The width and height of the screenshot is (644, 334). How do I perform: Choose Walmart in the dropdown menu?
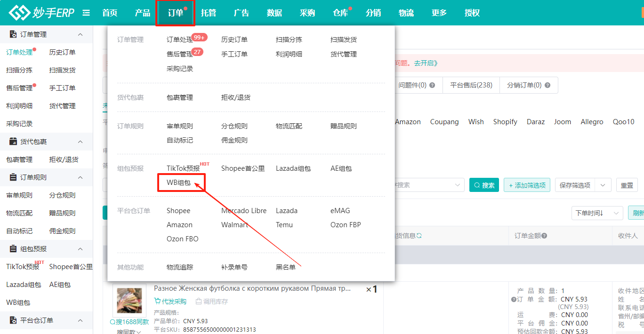click(234, 225)
